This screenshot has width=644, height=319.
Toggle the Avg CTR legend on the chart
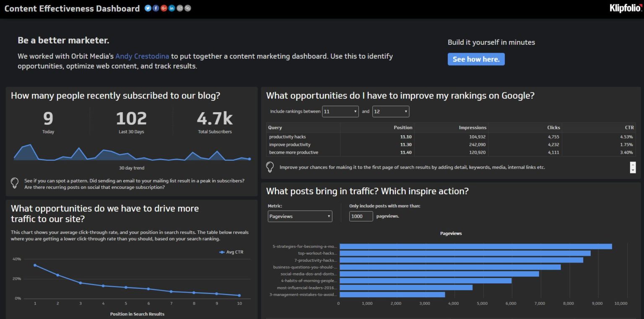pyautogui.click(x=231, y=252)
